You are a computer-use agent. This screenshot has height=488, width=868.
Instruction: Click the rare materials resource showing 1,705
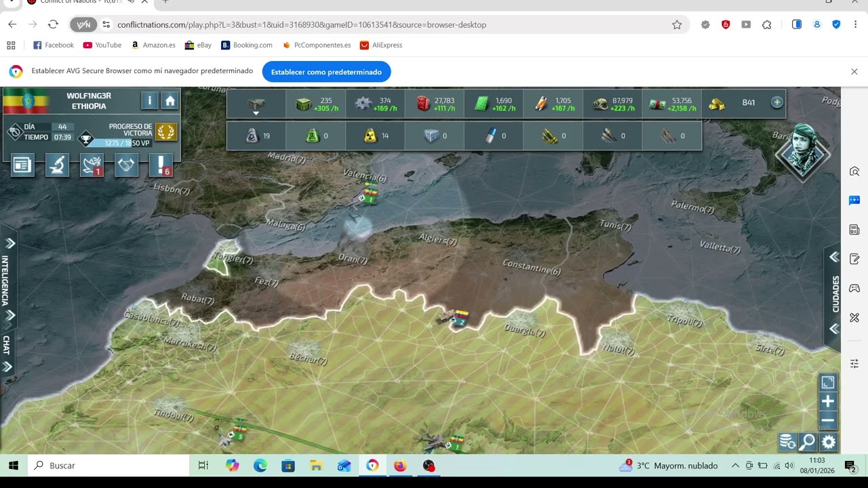553,104
